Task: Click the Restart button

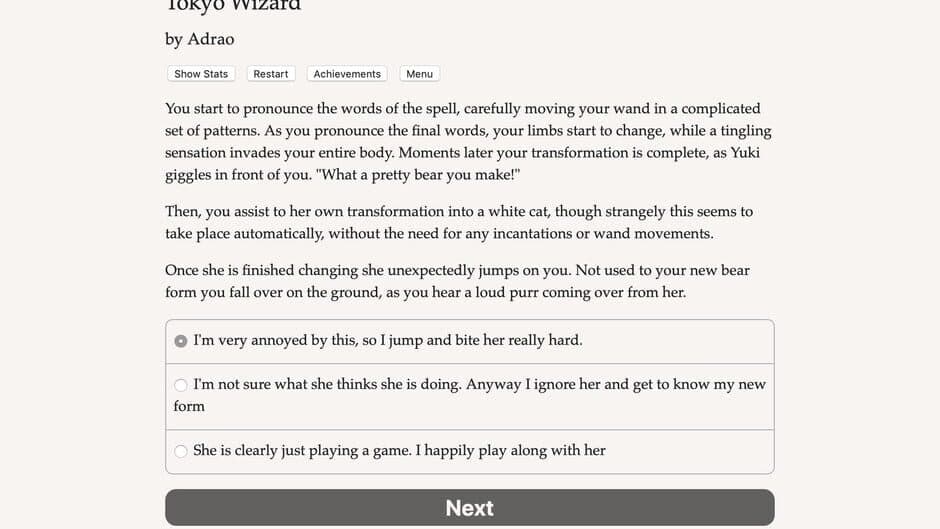Action: (270, 74)
